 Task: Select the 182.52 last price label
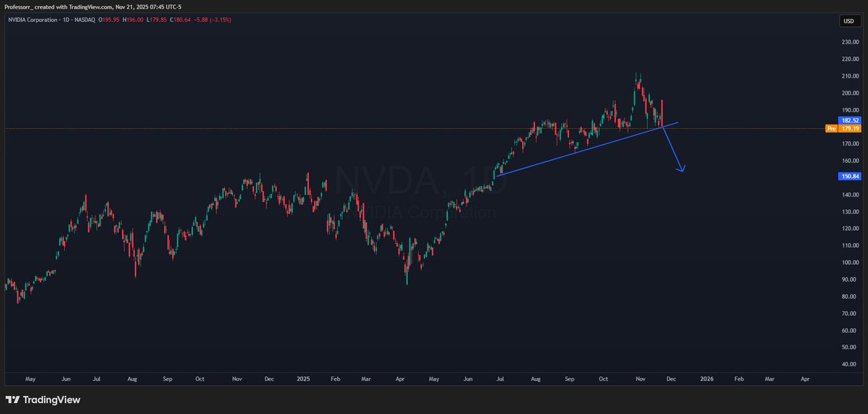pos(849,120)
